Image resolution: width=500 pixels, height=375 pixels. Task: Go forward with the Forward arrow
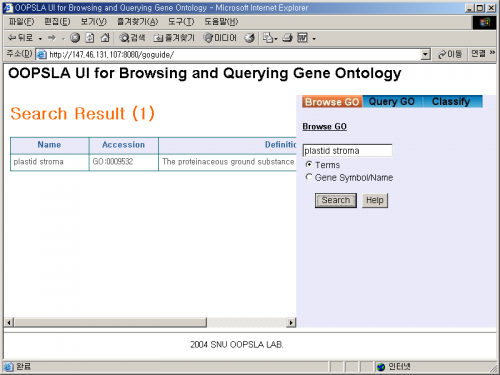pos(52,38)
